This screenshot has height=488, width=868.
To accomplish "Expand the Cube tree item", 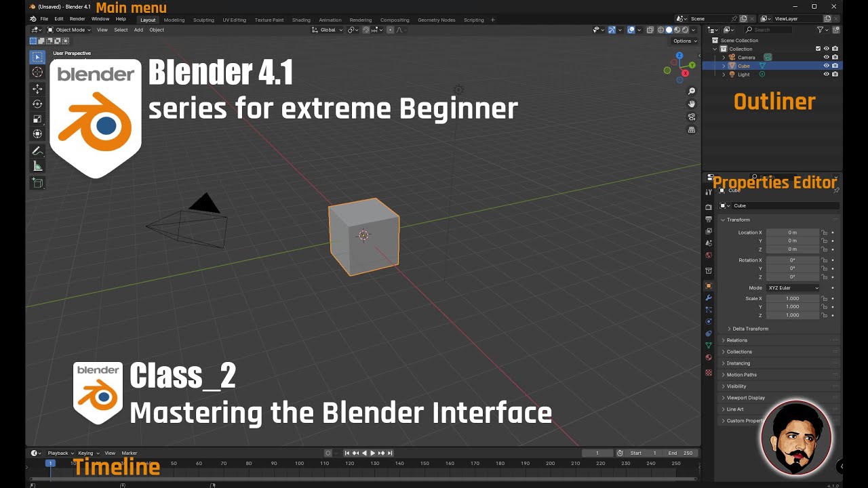I will 724,66.
